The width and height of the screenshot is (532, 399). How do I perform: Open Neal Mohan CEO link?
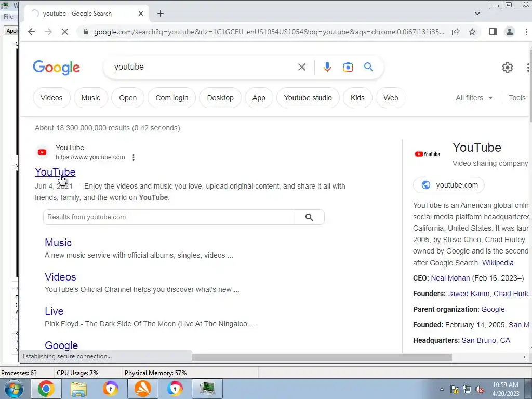[x=450, y=278]
